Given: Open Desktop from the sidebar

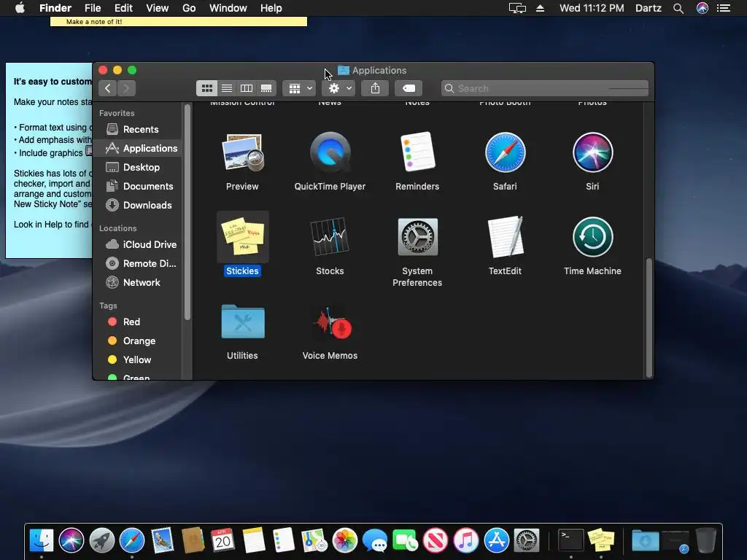Looking at the screenshot, I should (138, 167).
